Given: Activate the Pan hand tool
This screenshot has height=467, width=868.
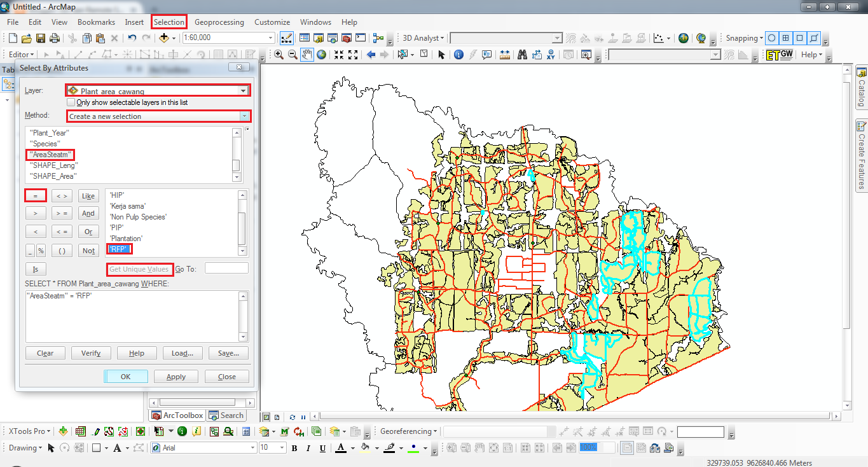Looking at the screenshot, I should click(x=307, y=55).
